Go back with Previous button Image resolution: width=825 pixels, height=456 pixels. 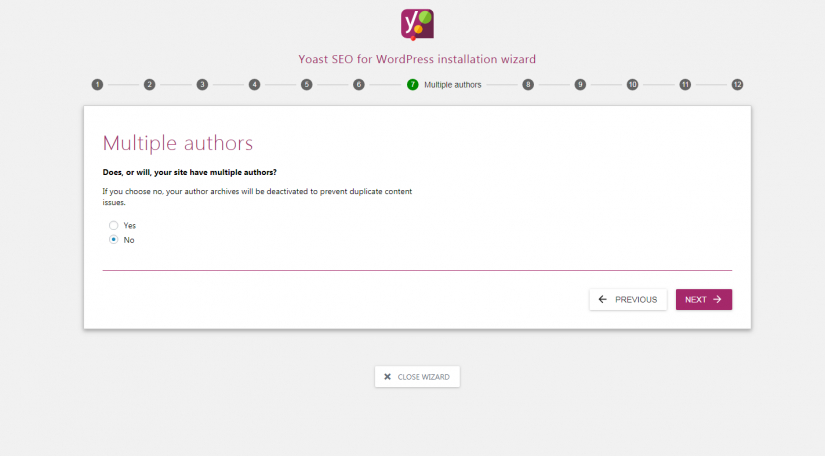[628, 299]
